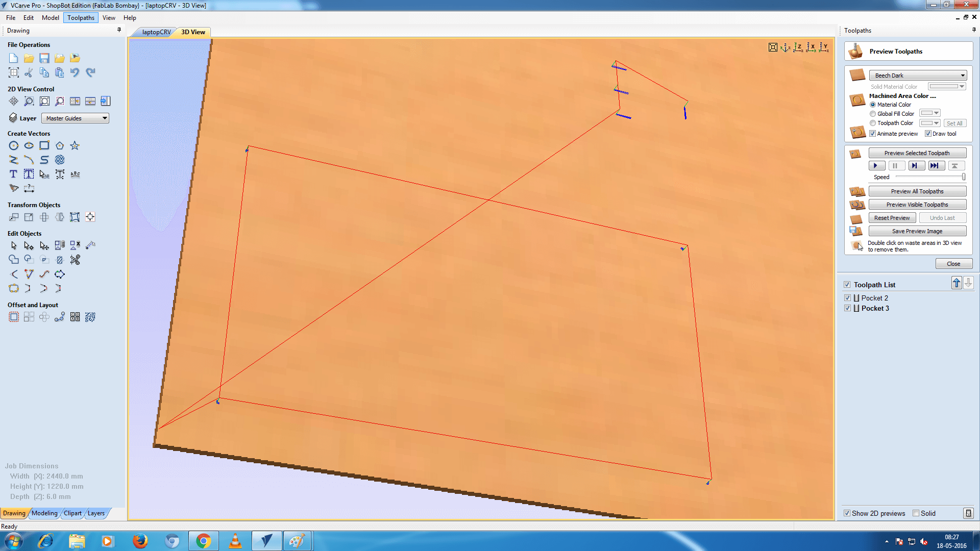This screenshot has height=551, width=980.
Task: Select the Draw Circle tool
Action: pyautogui.click(x=14, y=146)
